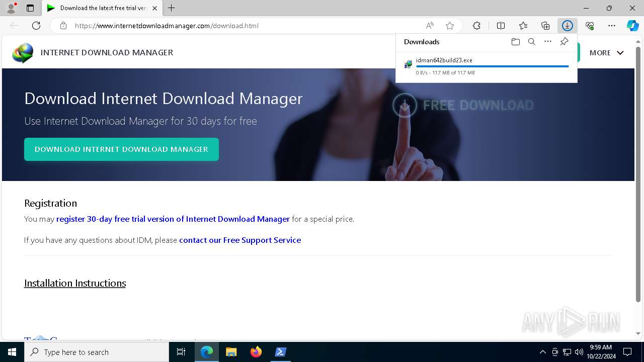Toggle split screen view
Viewport: 644px width, 362px height.
(501, 26)
